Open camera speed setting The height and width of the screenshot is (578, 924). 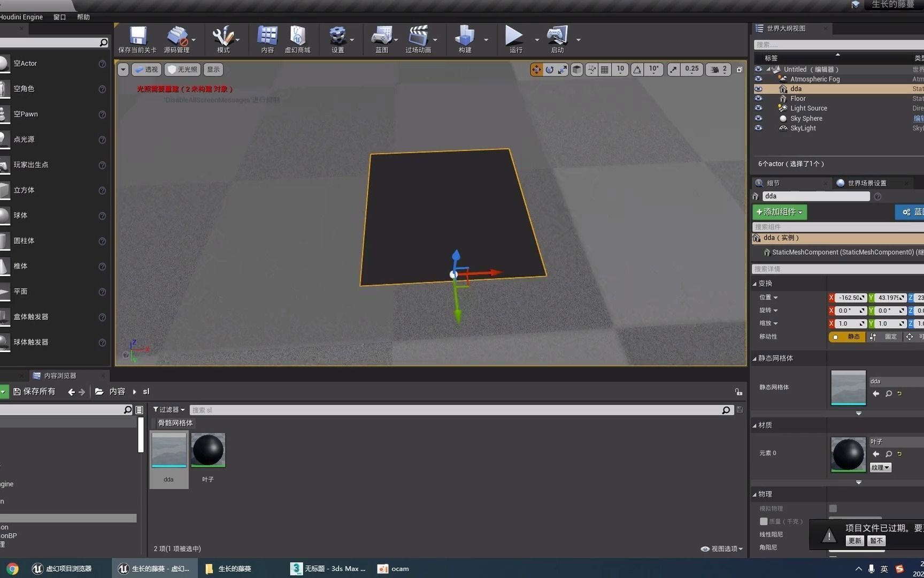pos(719,70)
